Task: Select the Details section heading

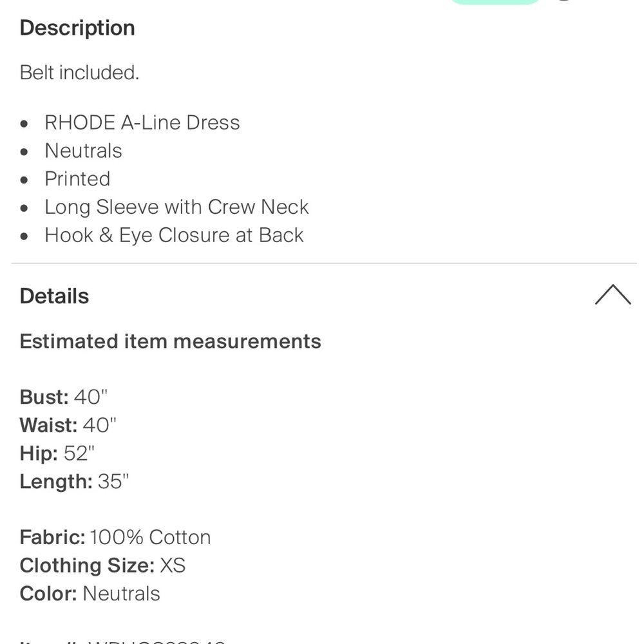Action: [54, 296]
